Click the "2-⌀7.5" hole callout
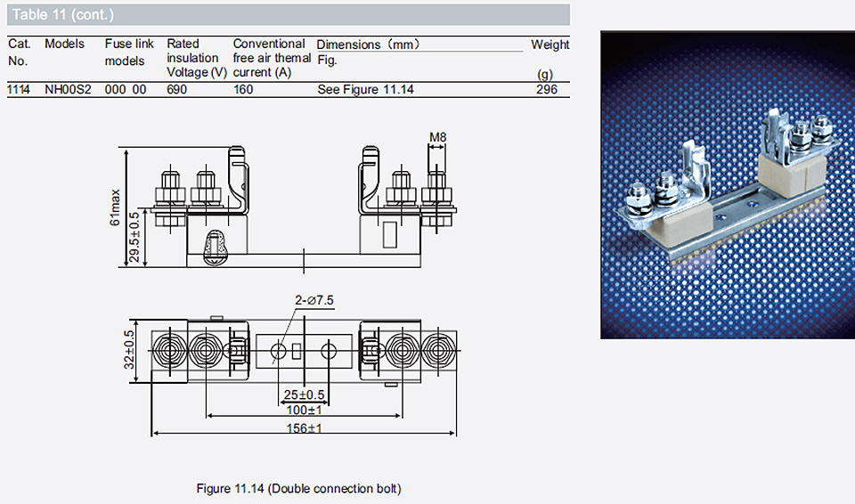 click(314, 300)
